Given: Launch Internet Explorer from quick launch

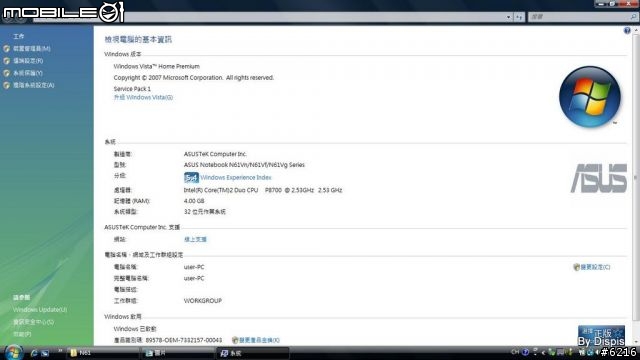Looking at the screenshot, I should coord(34,353).
